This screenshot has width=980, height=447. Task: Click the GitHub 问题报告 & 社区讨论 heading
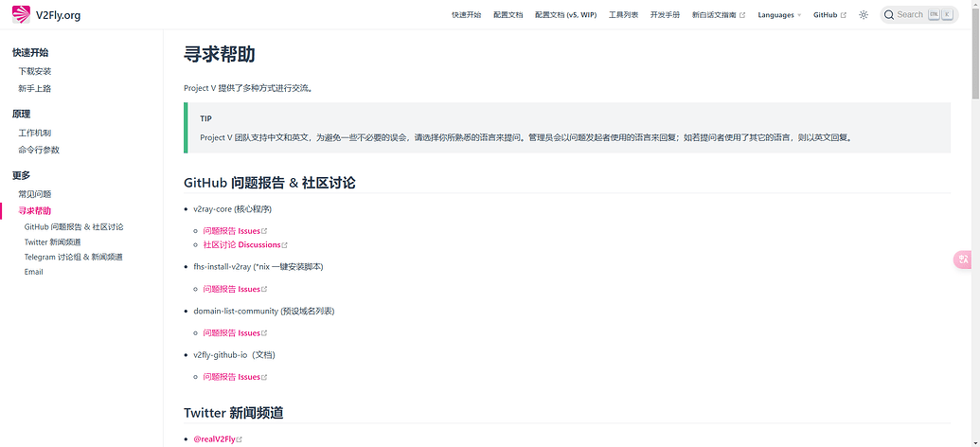pyautogui.click(x=269, y=183)
